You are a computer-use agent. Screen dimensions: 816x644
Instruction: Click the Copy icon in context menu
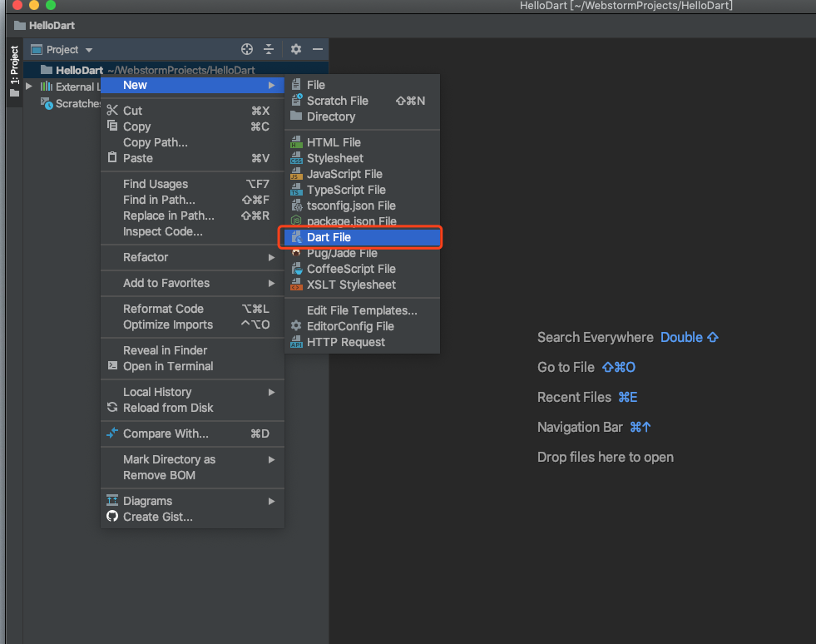(112, 126)
